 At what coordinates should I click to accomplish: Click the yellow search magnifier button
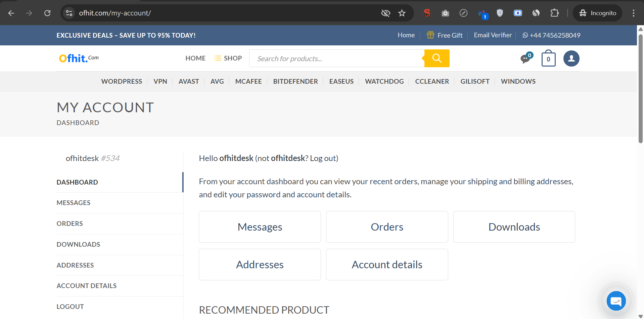coord(436,58)
